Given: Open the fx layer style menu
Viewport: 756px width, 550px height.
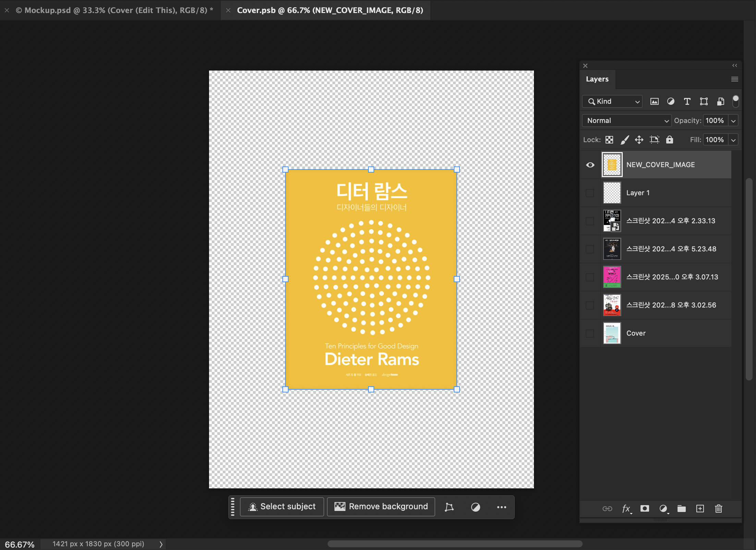Looking at the screenshot, I should pyautogui.click(x=626, y=509).
